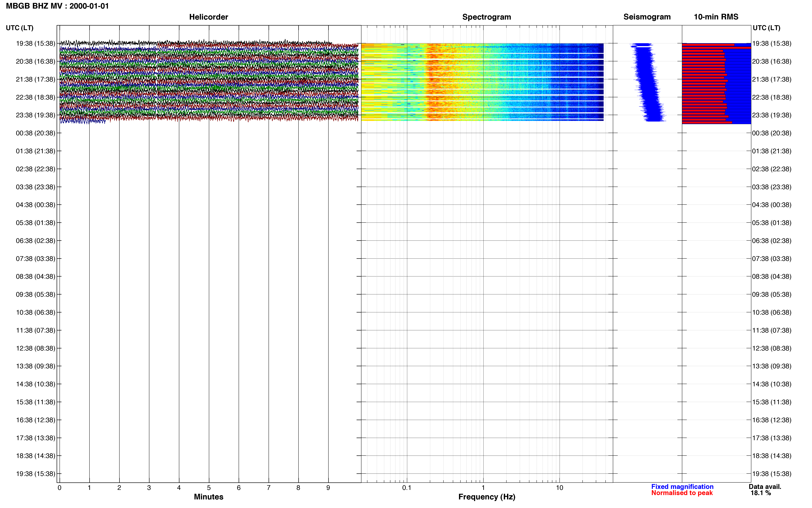
Task: Click the '1' frequency tick under the spectrogram
Action: [x=483, y=488]
